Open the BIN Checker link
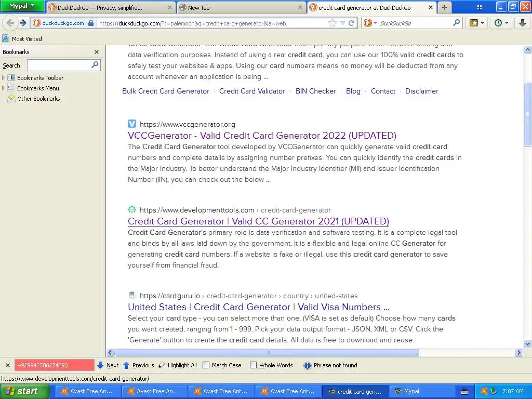This screenshot has width=532, height=399. 315,91
